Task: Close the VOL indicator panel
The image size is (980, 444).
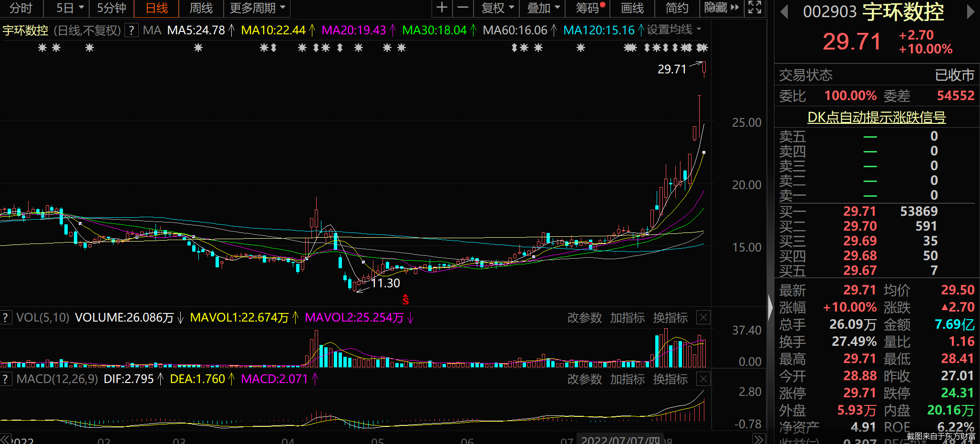Action: (x=703, y=318)
